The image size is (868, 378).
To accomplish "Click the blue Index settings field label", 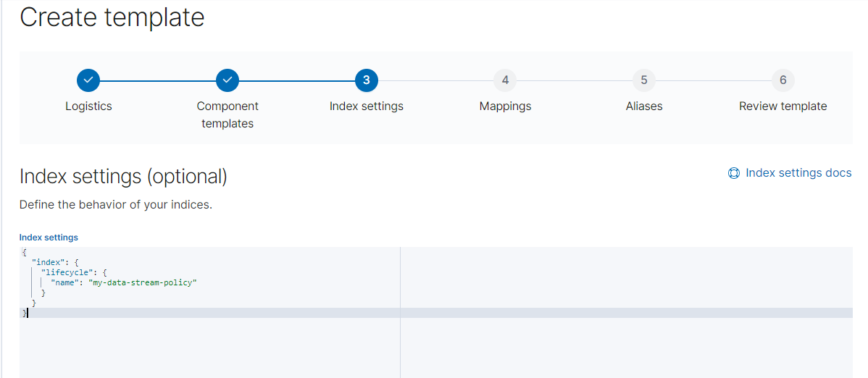I will coord(49,238).
